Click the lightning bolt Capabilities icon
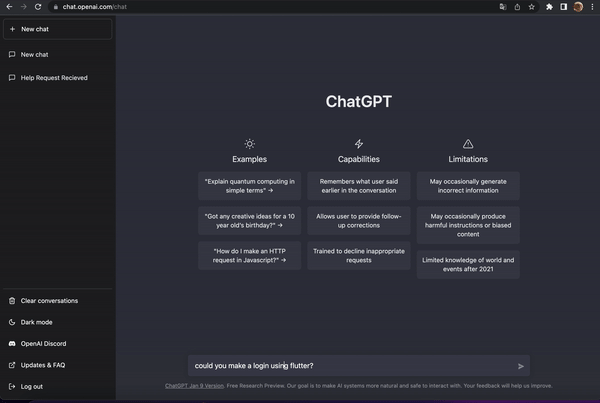 coord(359,144)
